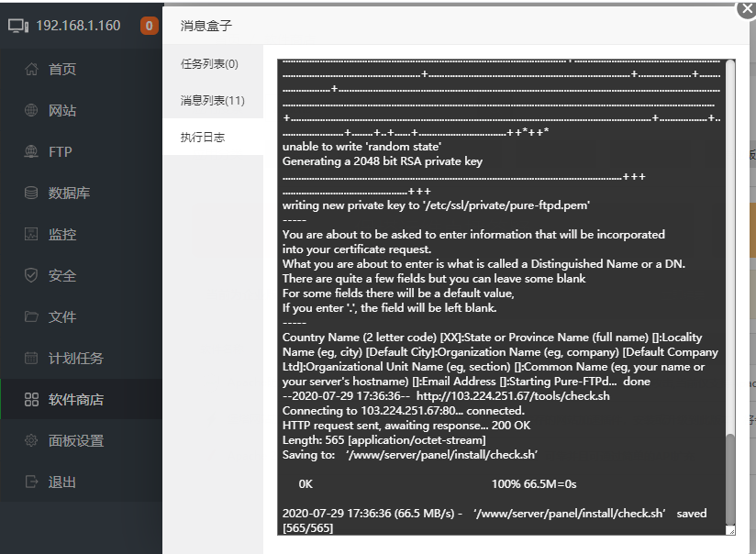Image resolution: width=756 pixels, height=554 pixels.
Task: Switch to 消息列表(11) tab
Action: [x=213, y=100]
